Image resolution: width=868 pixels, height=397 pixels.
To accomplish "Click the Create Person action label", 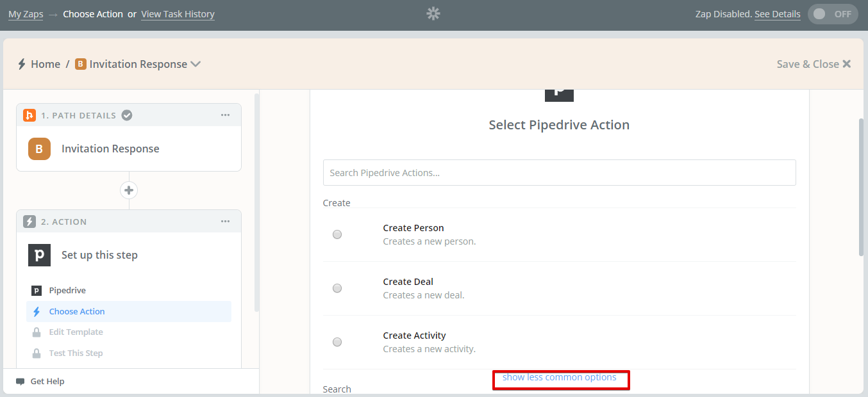I will pos(413,228).
